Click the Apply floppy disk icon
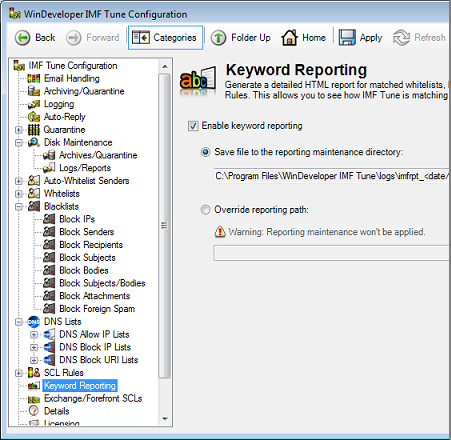 (x=347, y=37)
